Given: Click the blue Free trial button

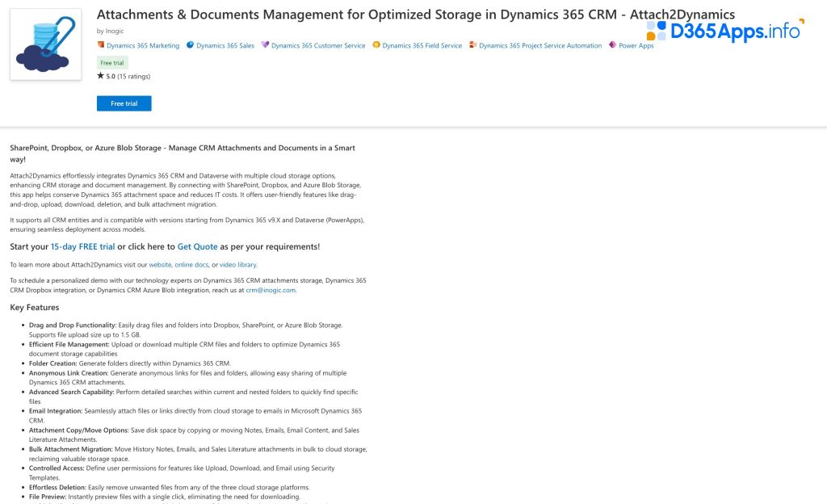Looking at the screenshot, I should point(124,103).
